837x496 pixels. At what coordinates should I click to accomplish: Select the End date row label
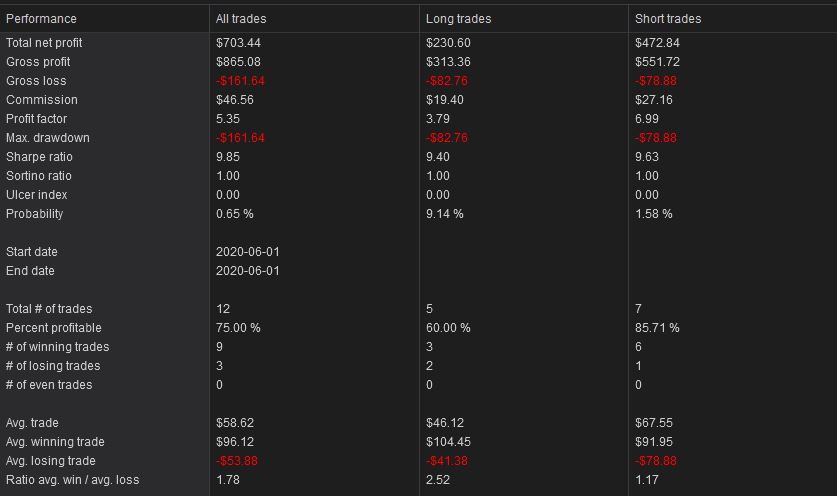pyautogui.click(x=30, y=271)
